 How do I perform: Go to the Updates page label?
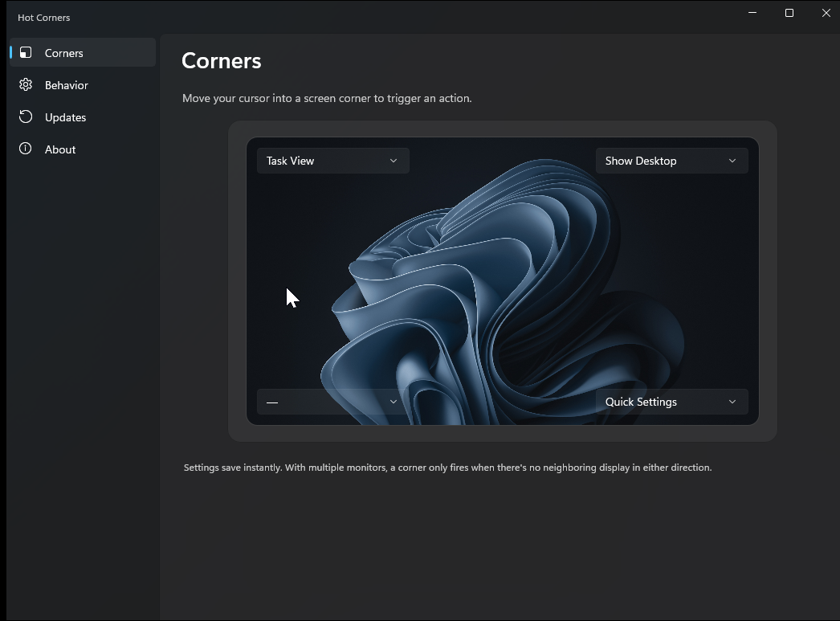click(65, 117)
